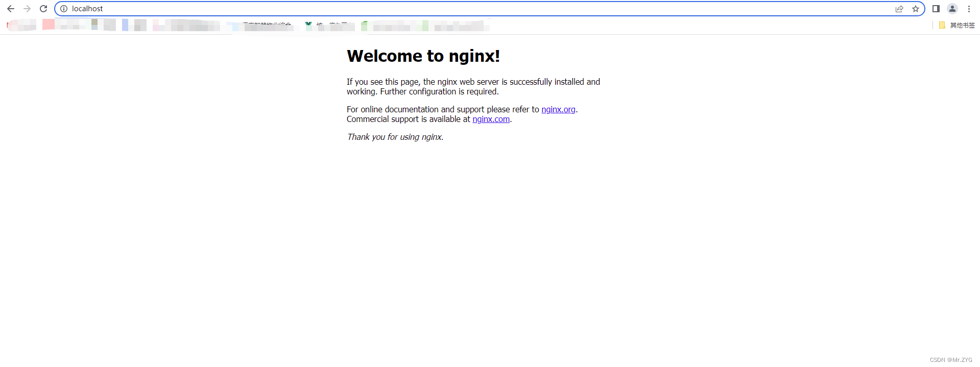Bookmark this page with the star icon
This screenshot has height=367, width=980.
[x=916, y=9]
